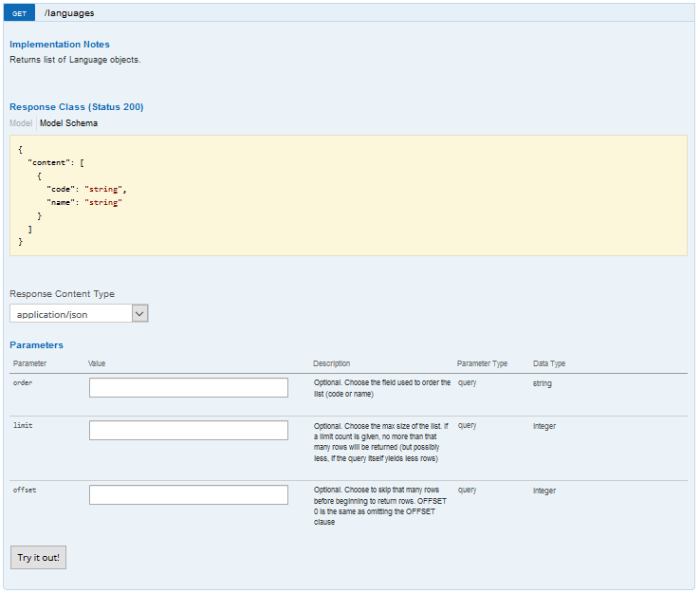
Task: Click the Description column header
Action: (332, 363)
